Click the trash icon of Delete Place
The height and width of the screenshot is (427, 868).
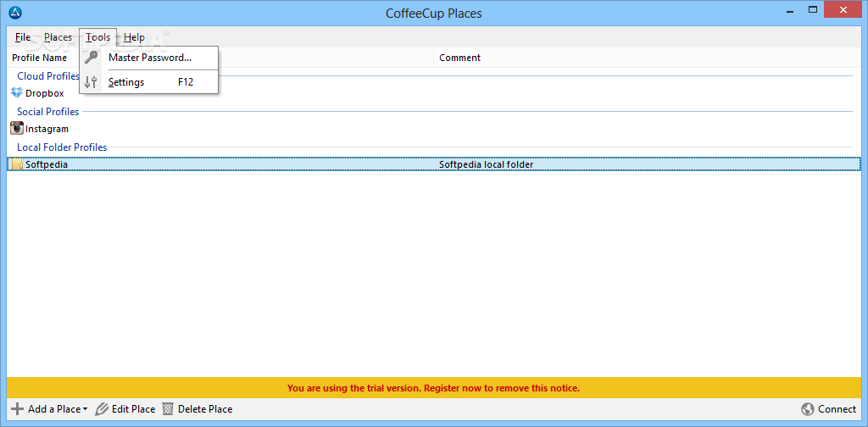click(x=168, y=409)
